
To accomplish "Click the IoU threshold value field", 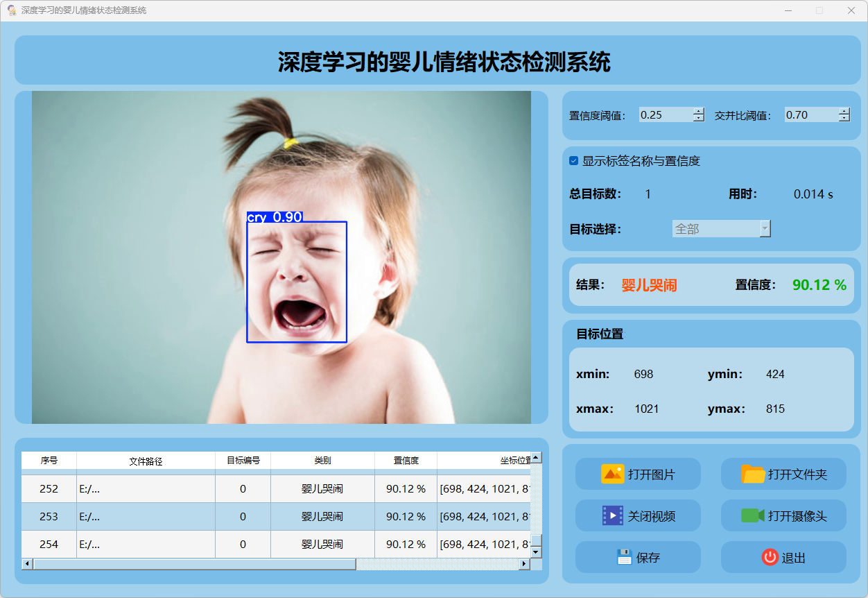I will 810,115.
